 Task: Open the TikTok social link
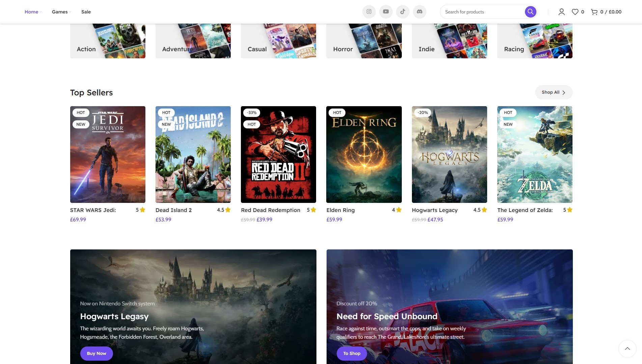click(402, 12)
